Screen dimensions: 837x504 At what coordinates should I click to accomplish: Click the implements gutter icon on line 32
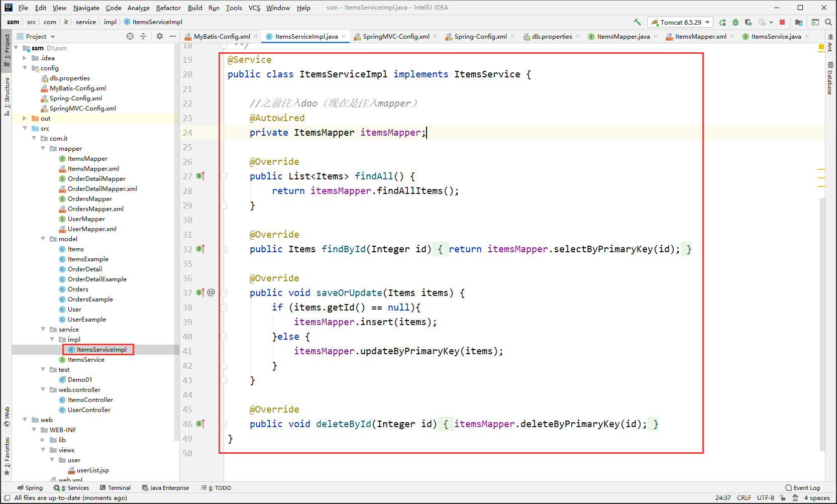coord(200,249)
